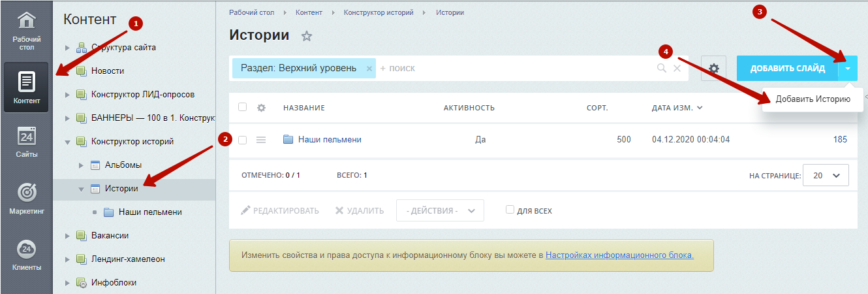Enable the ДЛЯ ВСЕХ checkbox
Viewport: 868px width, 294px height.
pos(510,210)
